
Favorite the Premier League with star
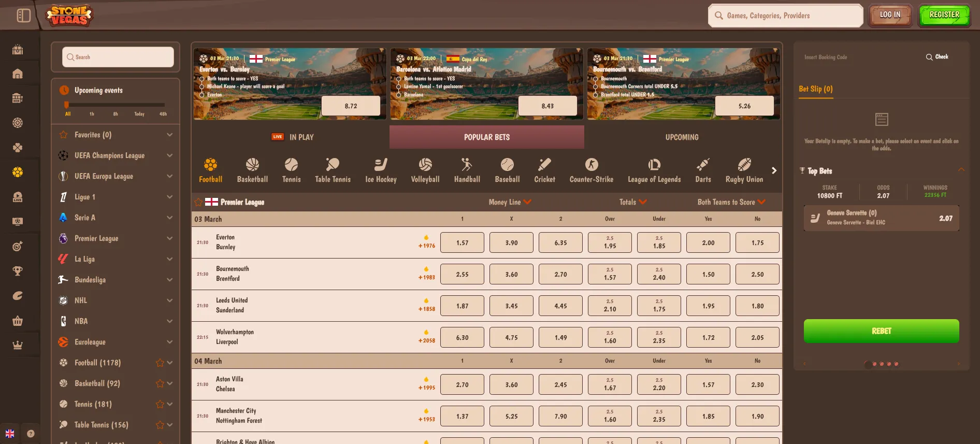tap(198, 202)
